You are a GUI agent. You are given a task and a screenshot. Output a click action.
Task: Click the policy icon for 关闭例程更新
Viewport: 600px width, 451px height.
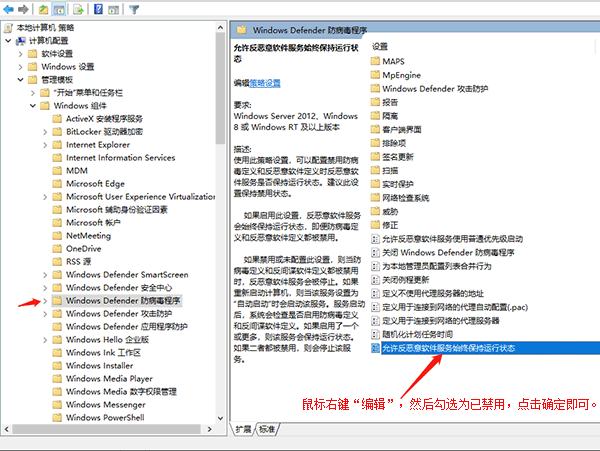375,280
